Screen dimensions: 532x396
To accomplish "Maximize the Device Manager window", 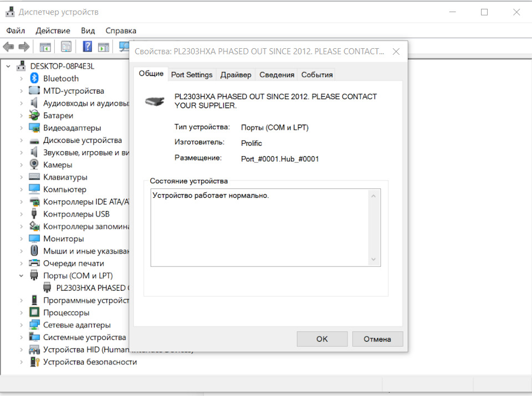I will click(x=484, y=12).
